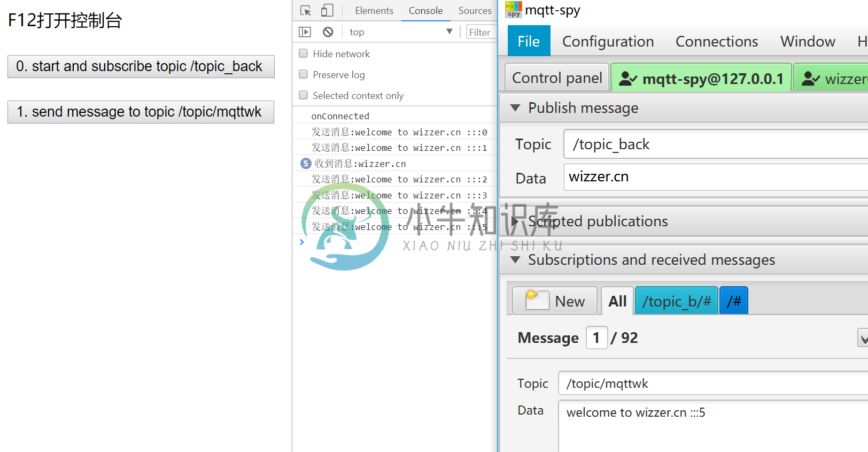
Task: Expand the Scripted publications section
Action: [x=515, y=221]
